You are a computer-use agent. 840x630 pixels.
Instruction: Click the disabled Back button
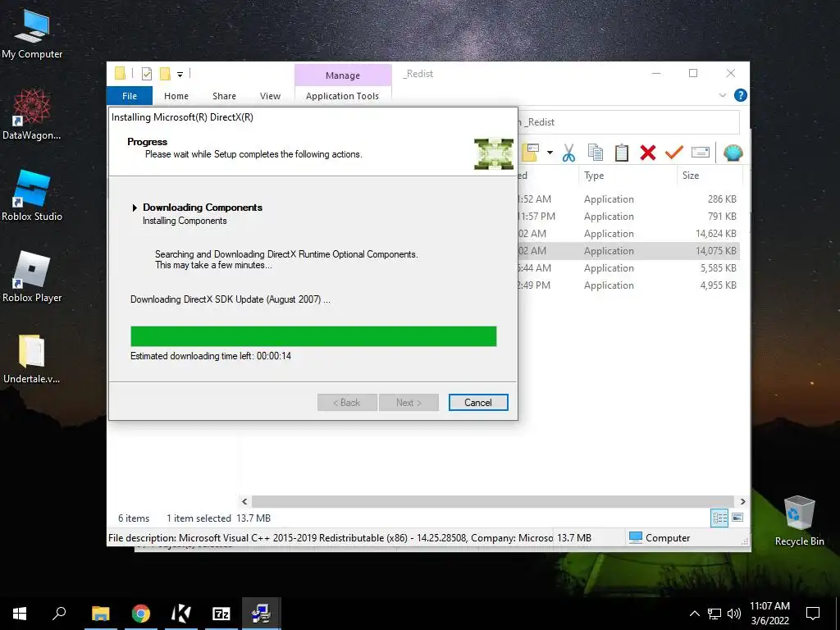point(347,402)
